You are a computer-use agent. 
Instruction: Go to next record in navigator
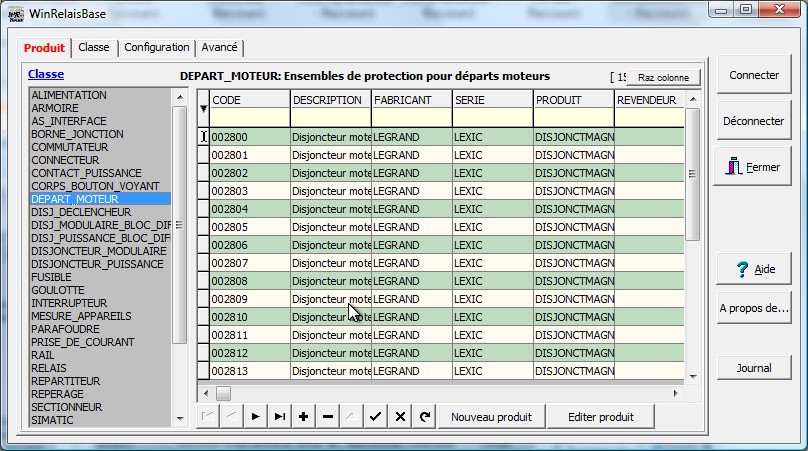[x=256, y=416]
